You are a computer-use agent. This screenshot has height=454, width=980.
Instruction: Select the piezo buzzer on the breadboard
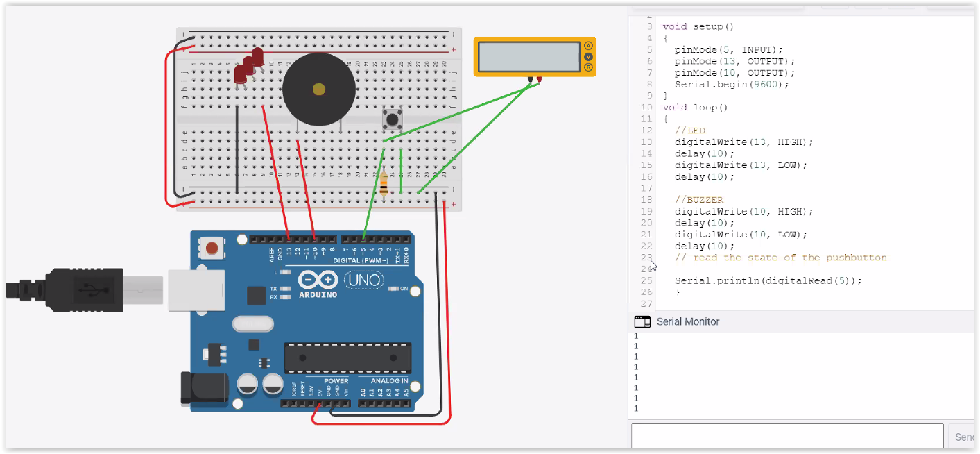point(319,87)
